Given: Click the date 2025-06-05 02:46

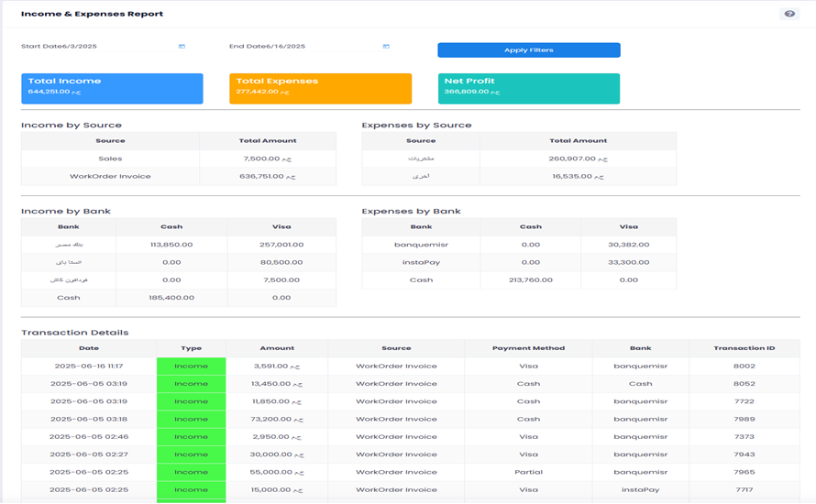Looking at the screenshot, I should point(89,437).
